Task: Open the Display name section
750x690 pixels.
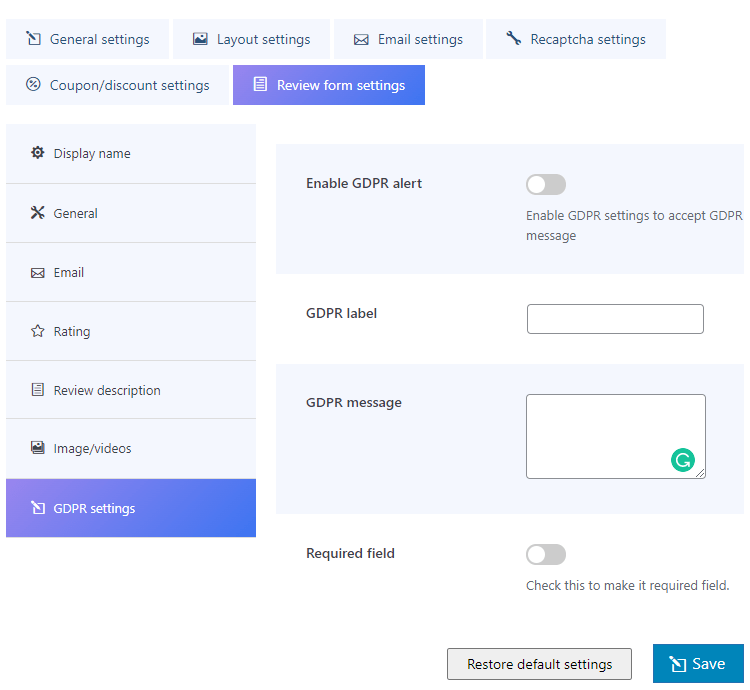Action: pos(131,153)
